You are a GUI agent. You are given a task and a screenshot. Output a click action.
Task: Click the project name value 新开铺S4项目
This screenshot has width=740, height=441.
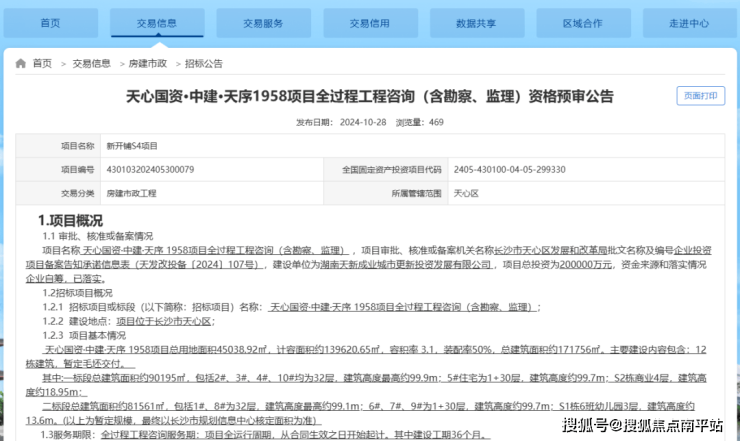pos(132,146)
